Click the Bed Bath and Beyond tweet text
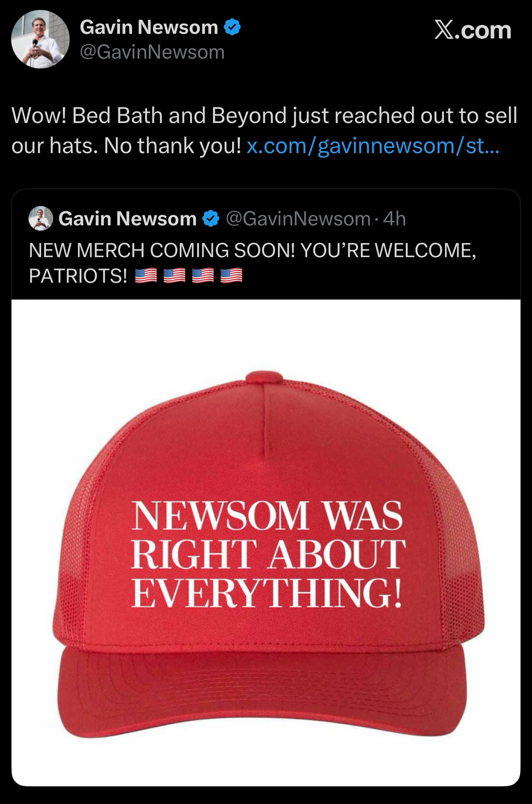 tap(264, 130)
